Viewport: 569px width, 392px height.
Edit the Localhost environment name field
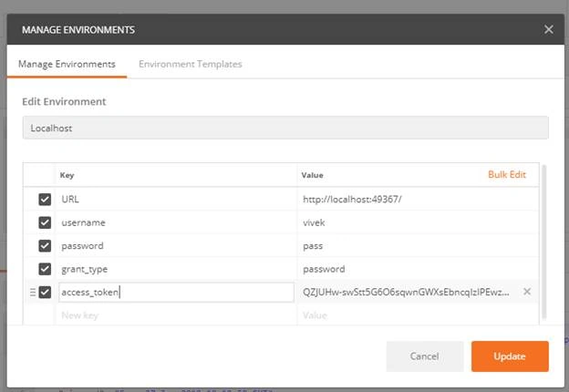coord(285,128)
